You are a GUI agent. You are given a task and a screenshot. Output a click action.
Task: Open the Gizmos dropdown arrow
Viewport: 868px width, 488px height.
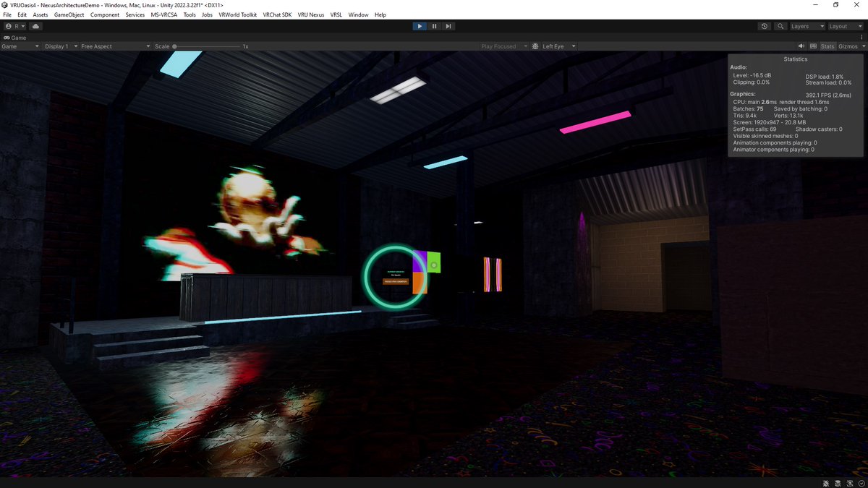point(862,46)
